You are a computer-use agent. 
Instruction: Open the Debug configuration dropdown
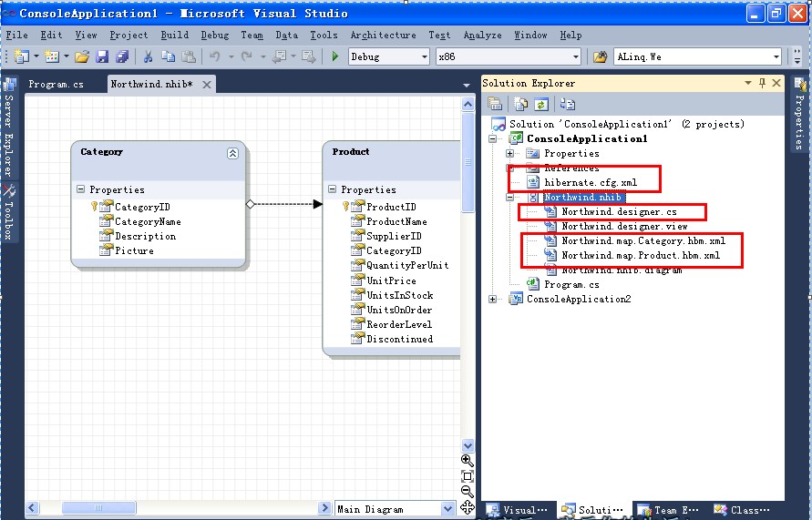point(425,56)
